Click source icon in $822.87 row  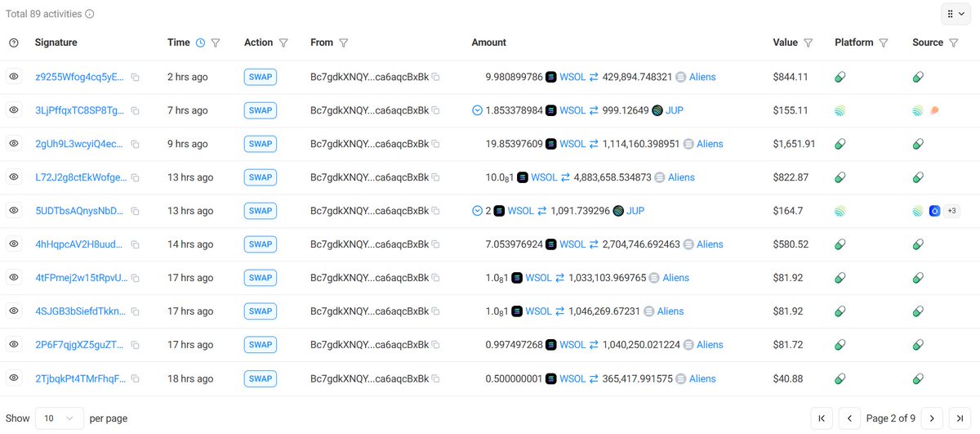click(918, 177)
